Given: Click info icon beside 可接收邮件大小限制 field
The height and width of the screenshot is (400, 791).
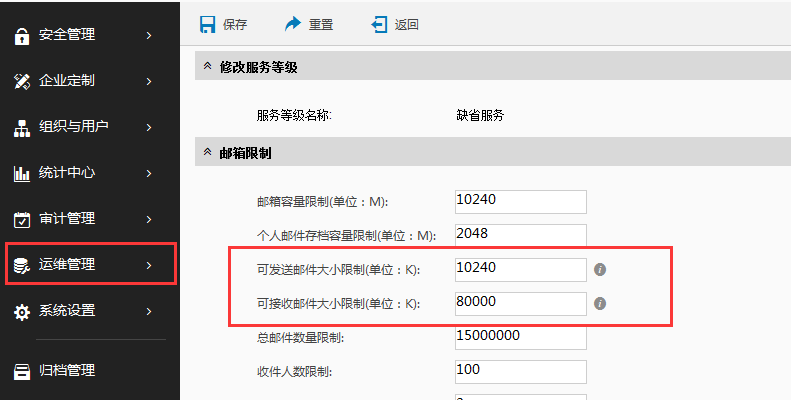Looking at the screenshot, I should tap(601, 303).
